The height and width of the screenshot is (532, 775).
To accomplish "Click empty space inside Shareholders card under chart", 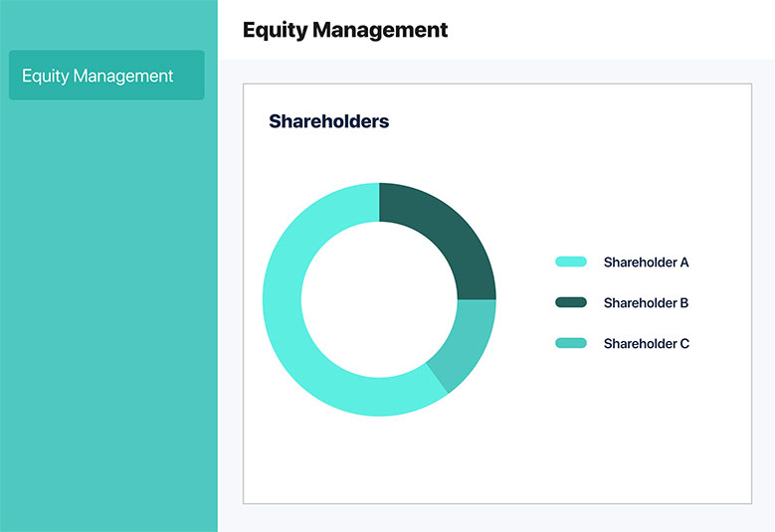I will coord(496,459).
